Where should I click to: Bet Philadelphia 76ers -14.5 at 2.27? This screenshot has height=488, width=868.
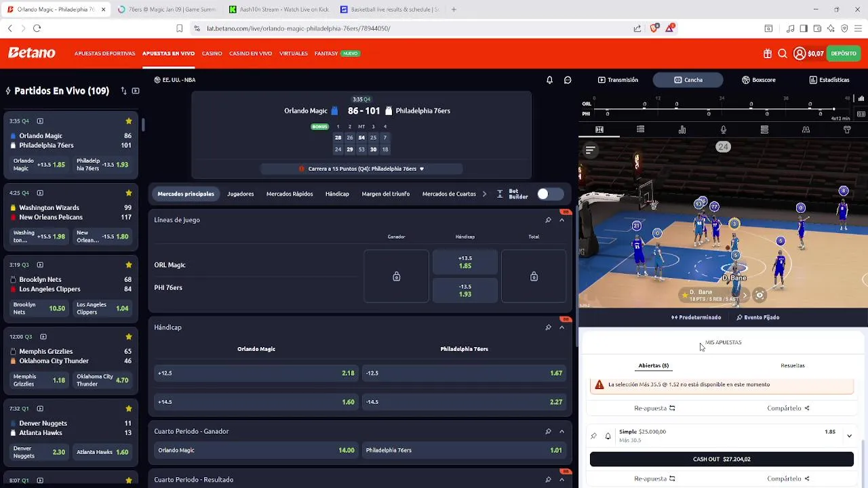[465, 402]
